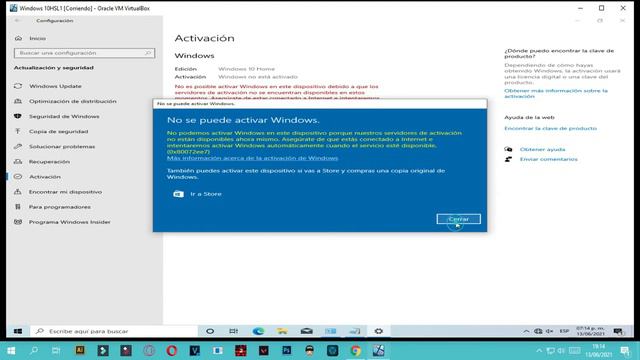Close the activation error dialog with Cerrar

tap(458, 219)
